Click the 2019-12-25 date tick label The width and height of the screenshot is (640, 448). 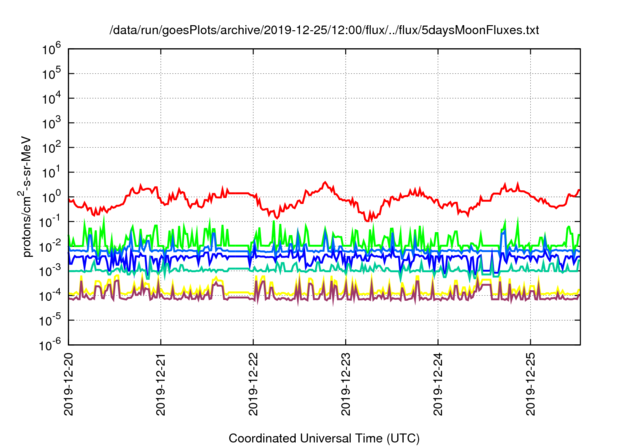(530, 383)
